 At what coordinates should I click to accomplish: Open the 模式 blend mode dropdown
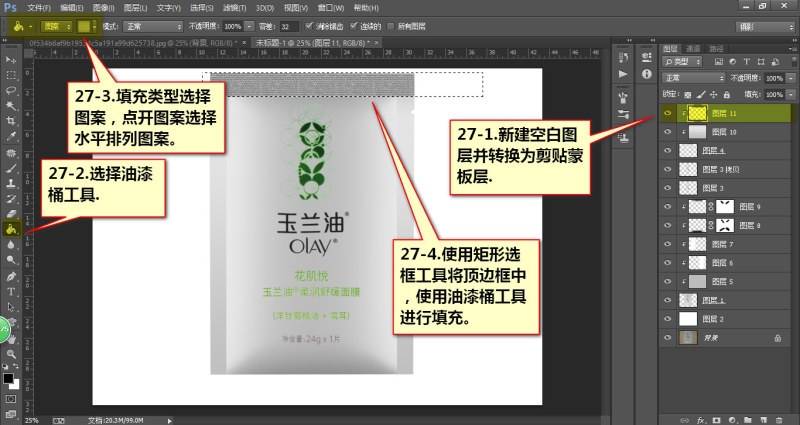(153, 27)
